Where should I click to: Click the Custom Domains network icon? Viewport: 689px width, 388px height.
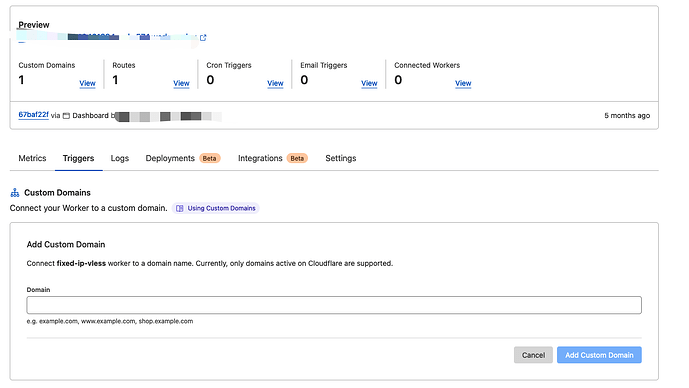15,192
